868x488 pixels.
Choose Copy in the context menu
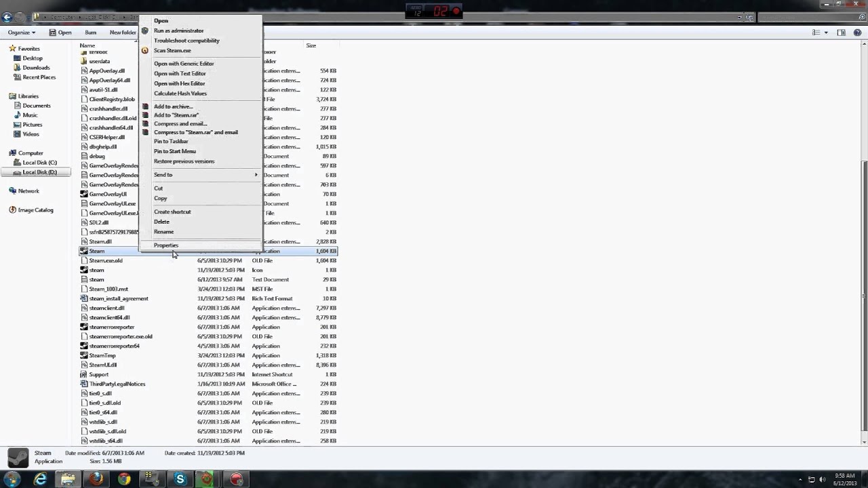160,199
